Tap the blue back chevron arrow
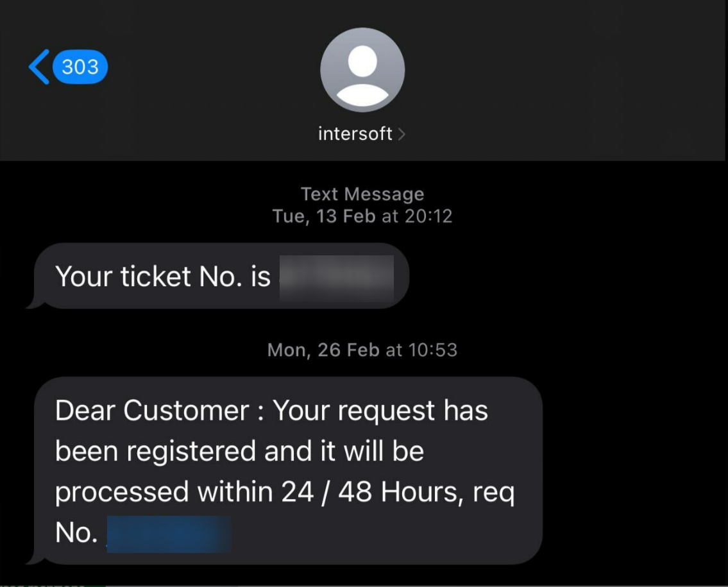The width and height of the screenshot is (728, 587). pos(39,67)
